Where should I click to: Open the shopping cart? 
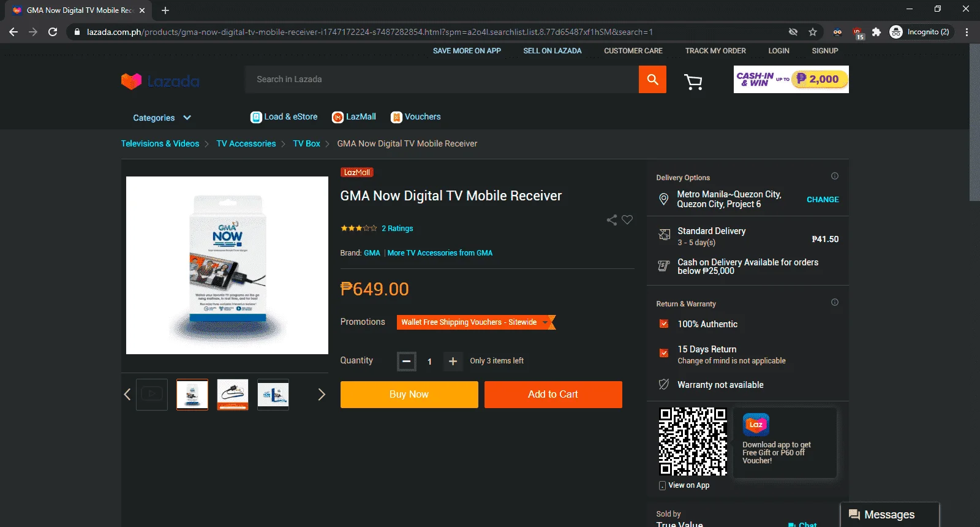click(x=693, y=82)
